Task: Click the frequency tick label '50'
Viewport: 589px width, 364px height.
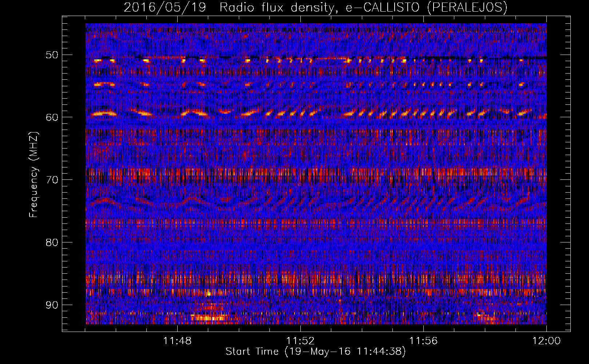Action: 52,55
